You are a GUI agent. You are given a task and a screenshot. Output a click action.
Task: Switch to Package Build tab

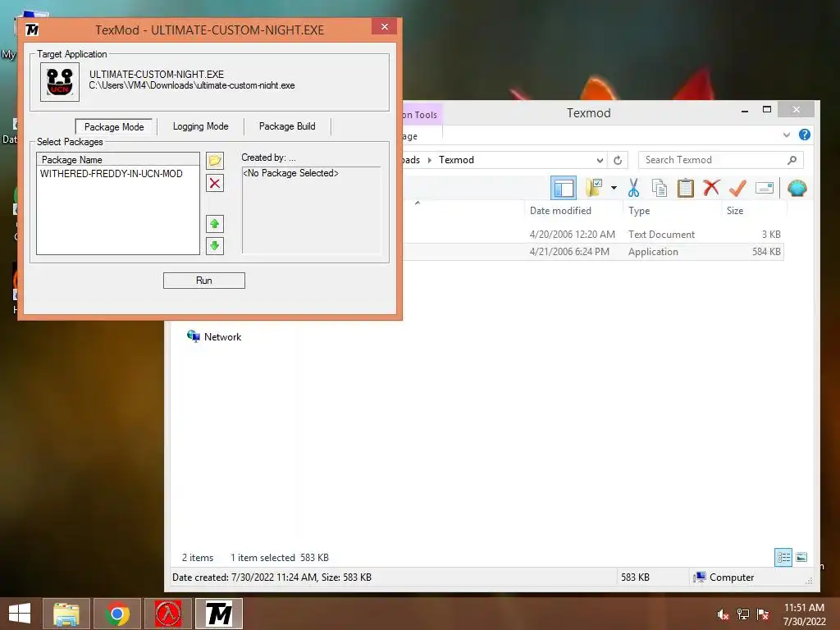[287, 126]
